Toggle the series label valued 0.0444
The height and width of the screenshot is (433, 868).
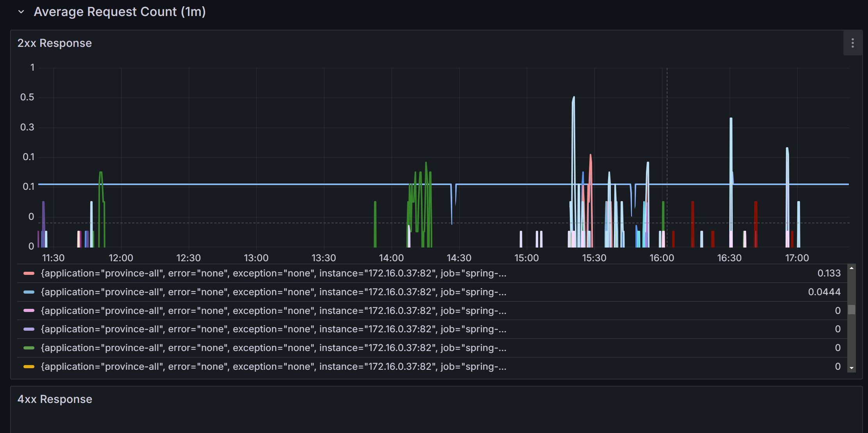[x=274, y=292]
